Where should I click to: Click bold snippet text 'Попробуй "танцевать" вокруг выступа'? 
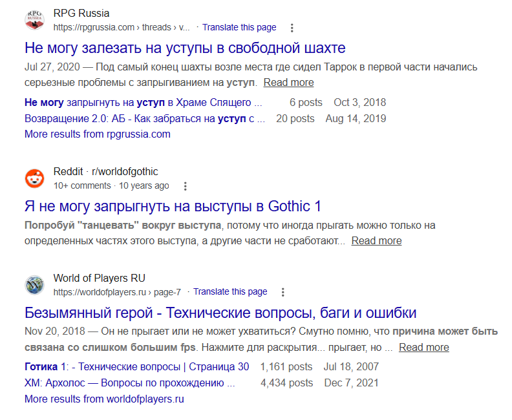[123, 226]
